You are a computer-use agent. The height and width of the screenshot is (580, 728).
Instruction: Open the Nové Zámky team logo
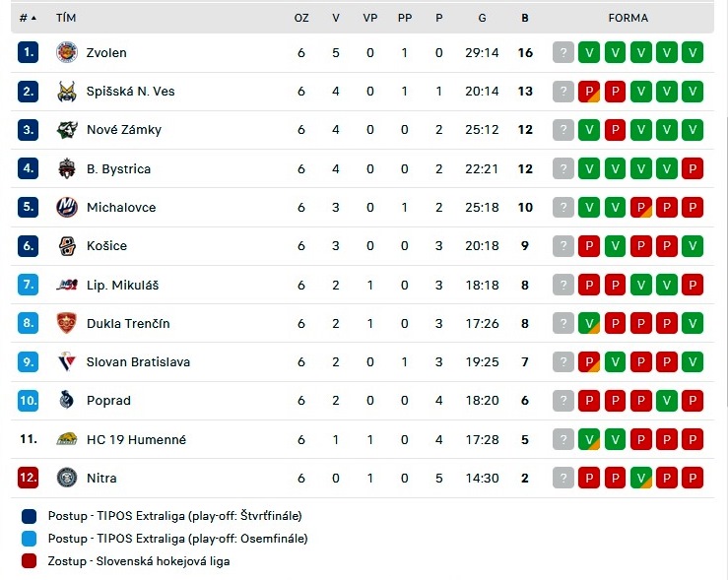pos(67,130)
